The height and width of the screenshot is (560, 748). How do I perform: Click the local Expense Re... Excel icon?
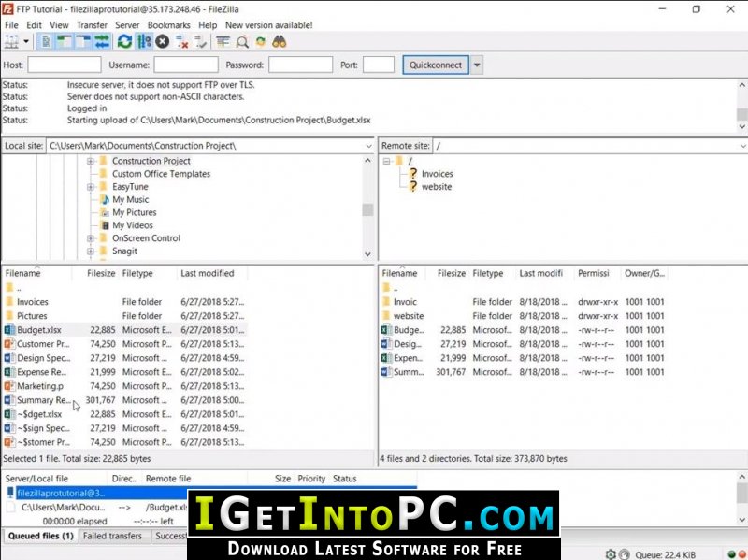(9, 372)
